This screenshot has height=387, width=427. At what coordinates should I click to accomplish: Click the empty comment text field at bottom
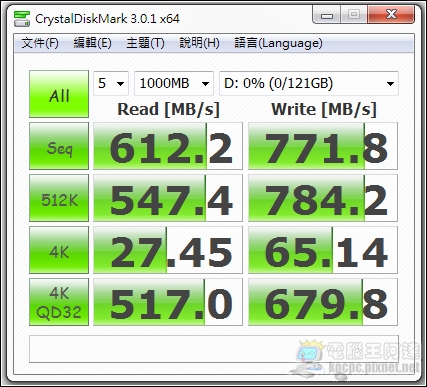tap(214, 349)
